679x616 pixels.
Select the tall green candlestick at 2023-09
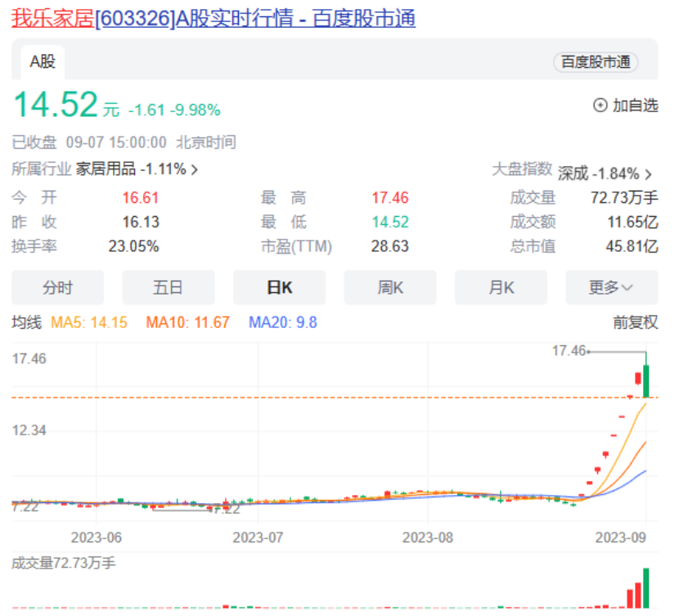point(646,375)
